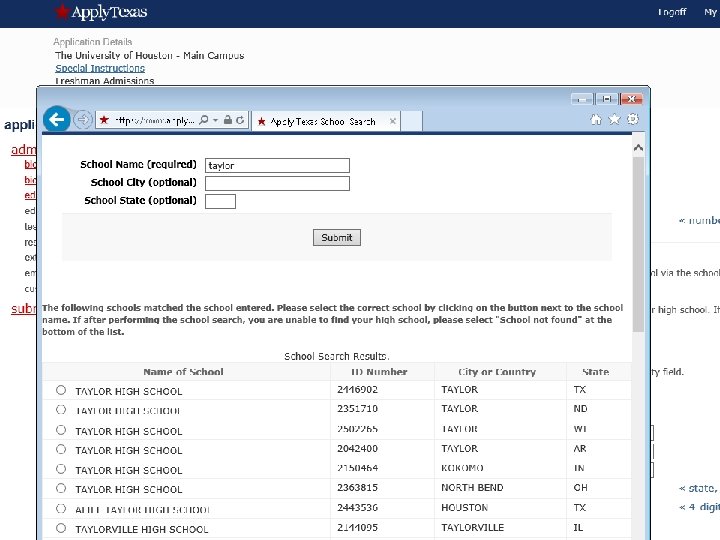Image resolution: width=720 pixels, height=540 pixels.
Task: Click the HOUSTON city cell
Action: point(464,507)
